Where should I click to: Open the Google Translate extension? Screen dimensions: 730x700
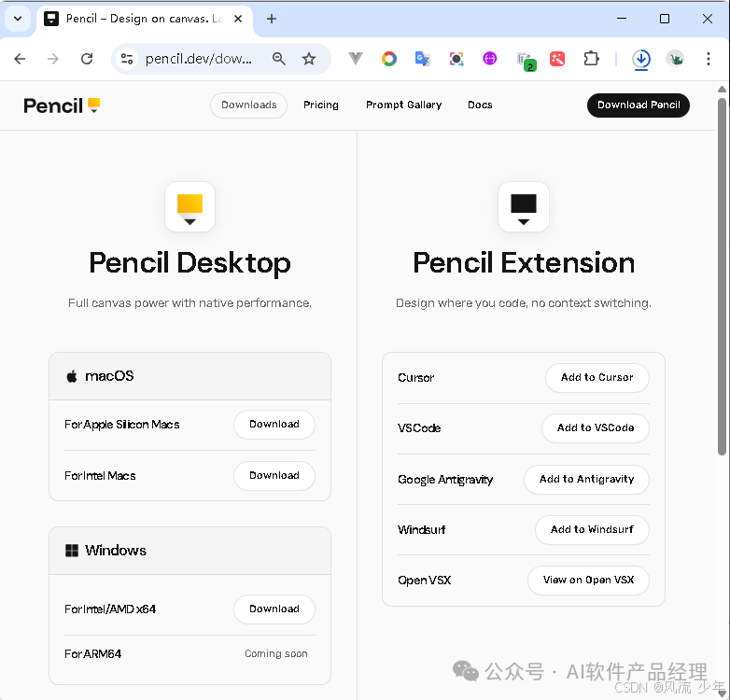point(422,59)
